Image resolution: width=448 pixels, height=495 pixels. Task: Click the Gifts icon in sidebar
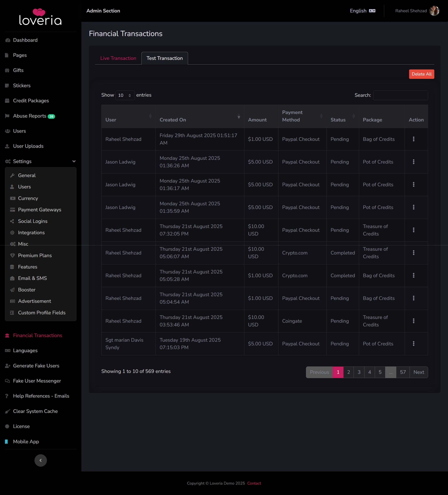[7, 70]
